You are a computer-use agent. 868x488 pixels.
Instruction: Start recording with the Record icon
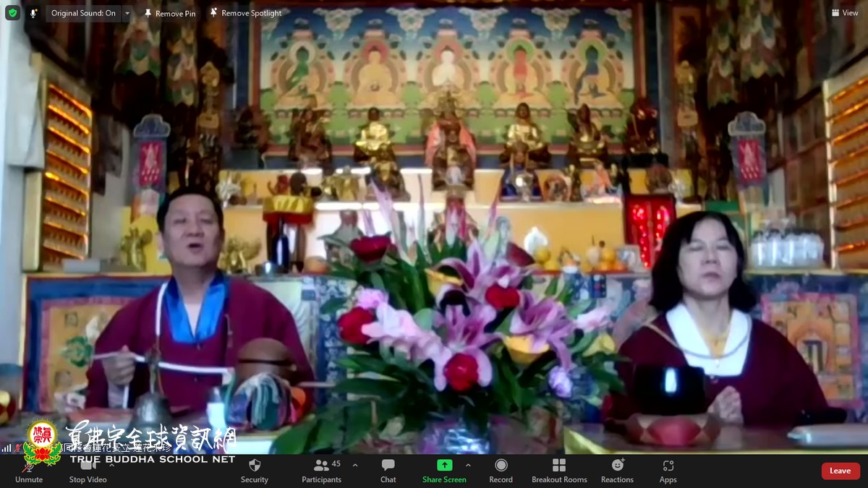pos(501,466)
